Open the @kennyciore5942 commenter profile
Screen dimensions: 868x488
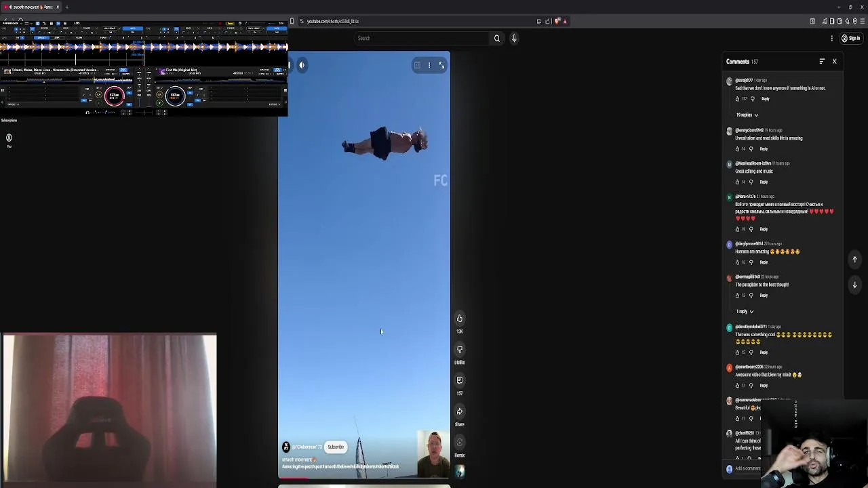(749, 130)
